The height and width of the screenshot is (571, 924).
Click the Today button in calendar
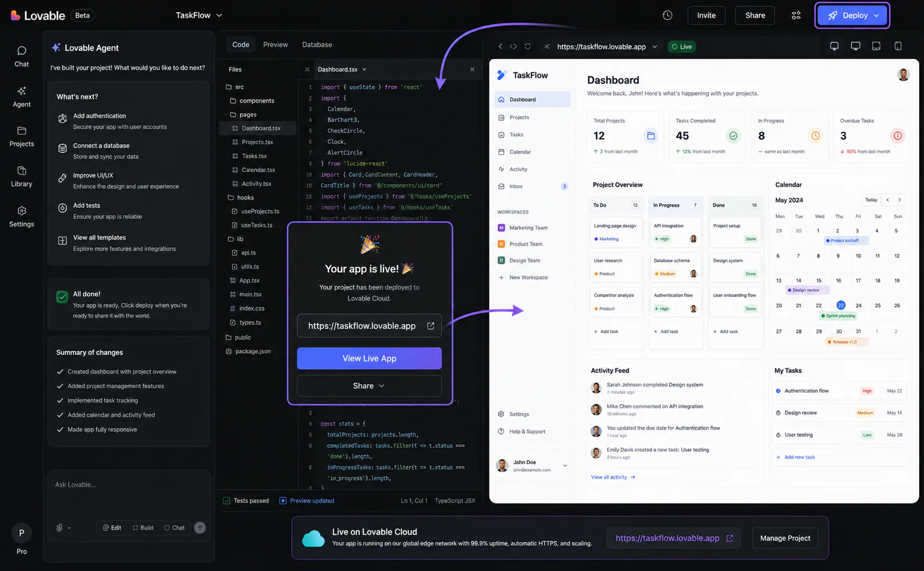tap(871, 200)
